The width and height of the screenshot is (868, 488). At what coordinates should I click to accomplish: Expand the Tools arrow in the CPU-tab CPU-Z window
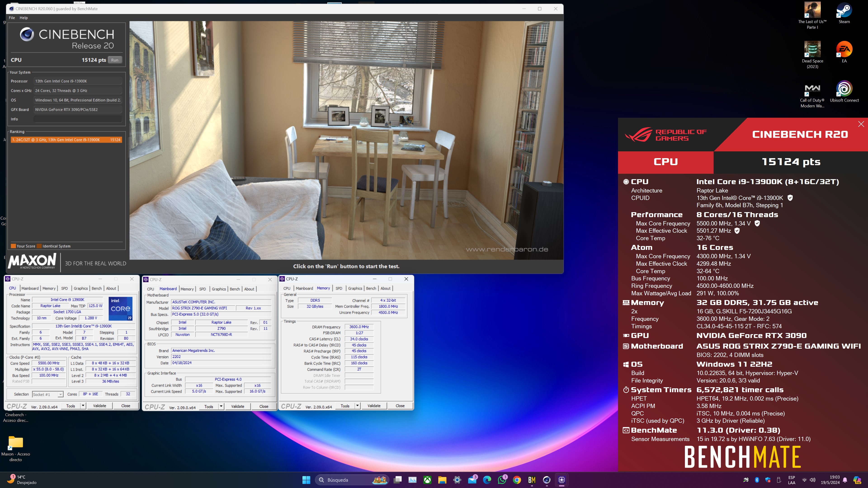pos(83,406)
